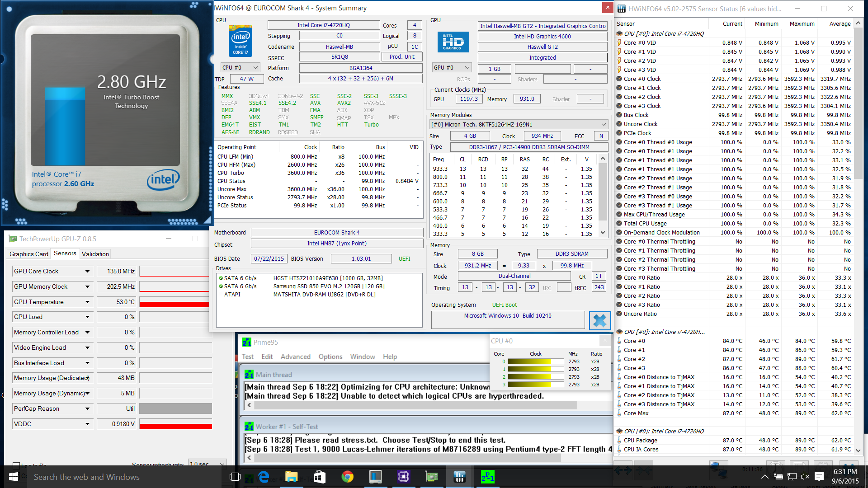Open the GPU #0 selector dropdown
868x488 pixels.
point(452,67)
